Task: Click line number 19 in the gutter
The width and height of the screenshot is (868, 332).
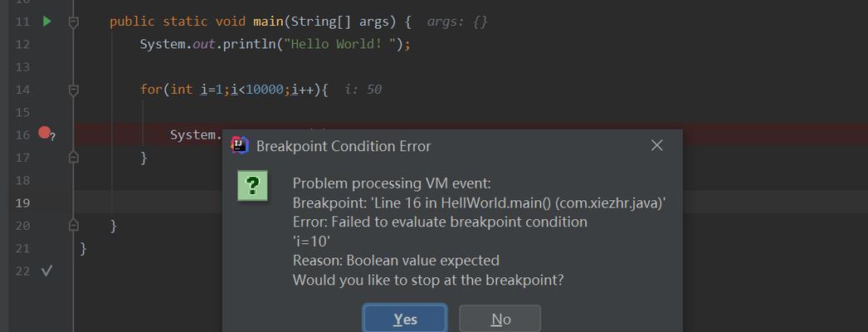Action: (22, 203)
